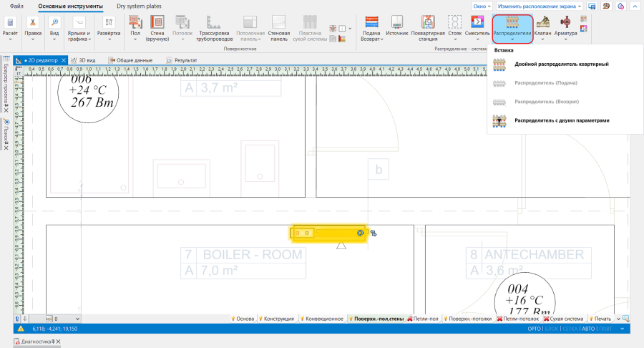Open the Расчёт calculation tool
The image size is (644, 348).
(10, 28)
